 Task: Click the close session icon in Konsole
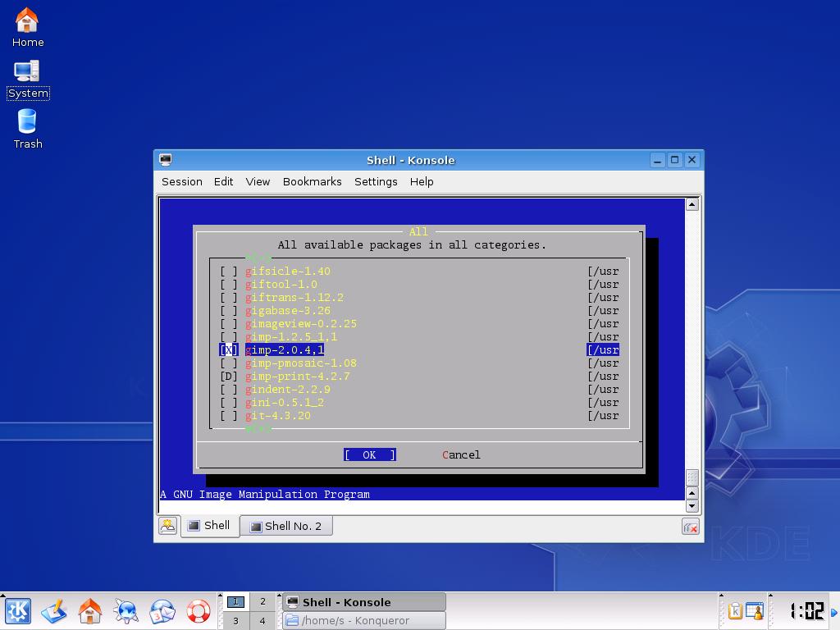pyautogui.click(x=691, y=527)
